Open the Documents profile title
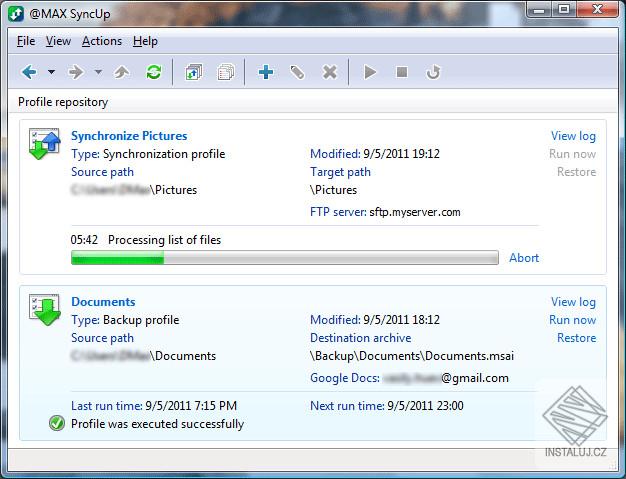This screenshot has width=626, height=479. tap(103, 302)
